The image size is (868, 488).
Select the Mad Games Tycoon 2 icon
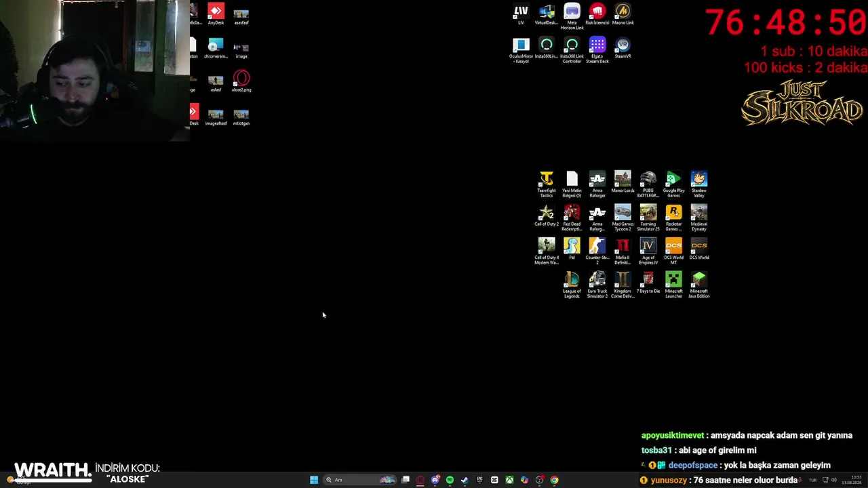coord(623,218)
